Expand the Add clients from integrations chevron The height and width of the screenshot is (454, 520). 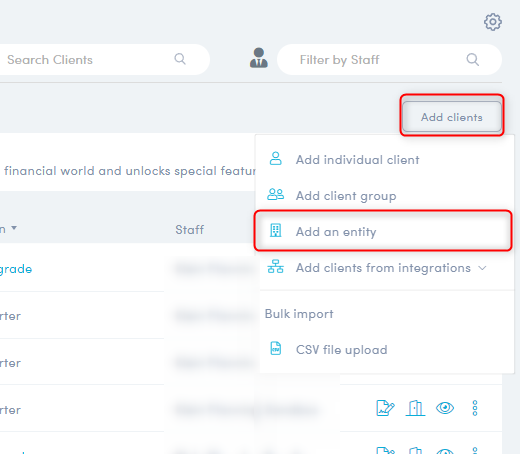[482, 268]
